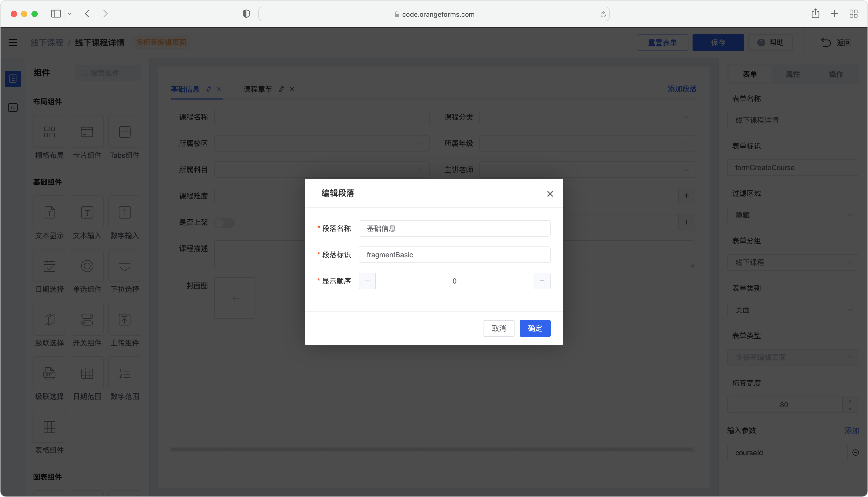This screenshot has width=868, height=497.
Task: Click the 保存 button
Action: coord(718,43)
